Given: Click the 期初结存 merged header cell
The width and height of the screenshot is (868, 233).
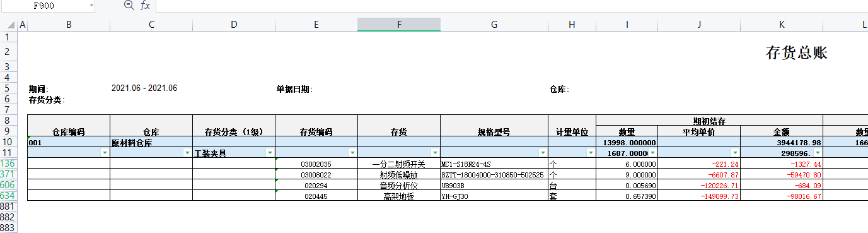Looking at the screenshot, I should pyautogui.click(x=709, y=120).
